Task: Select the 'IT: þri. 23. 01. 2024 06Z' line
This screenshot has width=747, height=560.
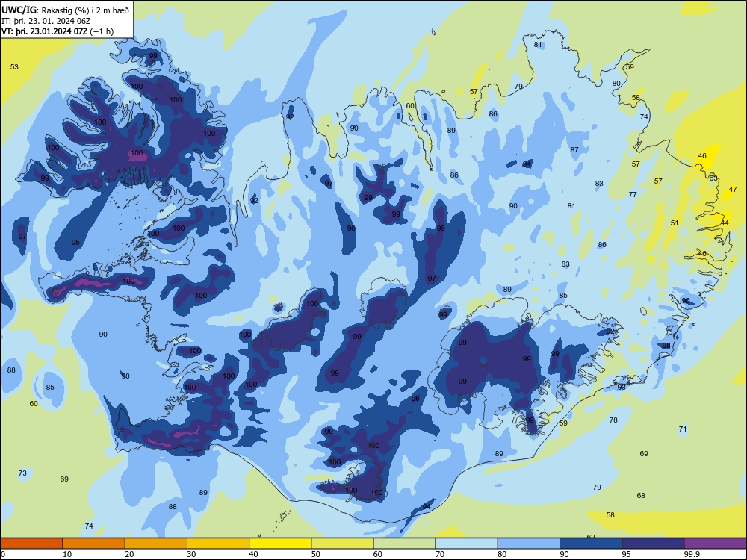Action: coord(46,21)
